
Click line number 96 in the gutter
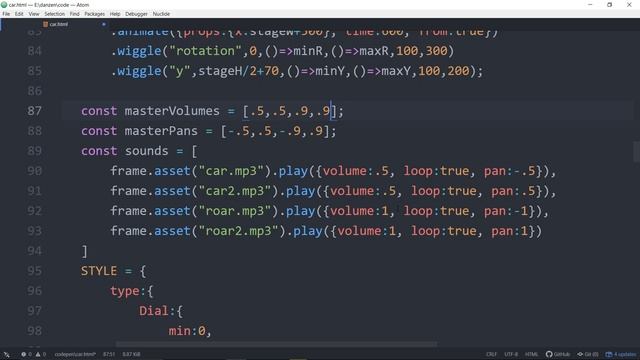pos(35,291)
